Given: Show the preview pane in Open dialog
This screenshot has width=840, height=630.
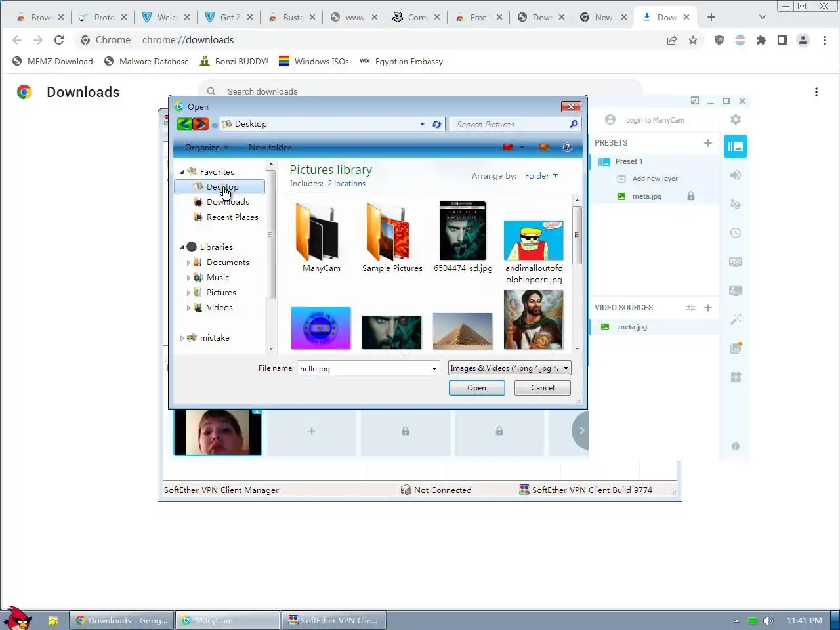Looking at the screenshot, I should point(543,147).
